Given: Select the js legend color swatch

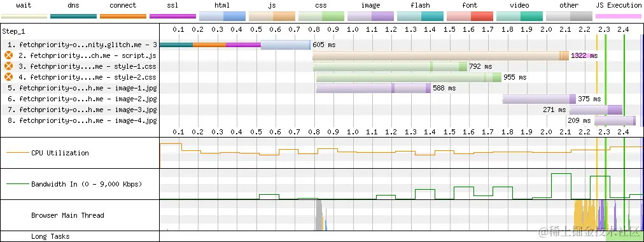Looking at the screenshot, I should 272,17.
